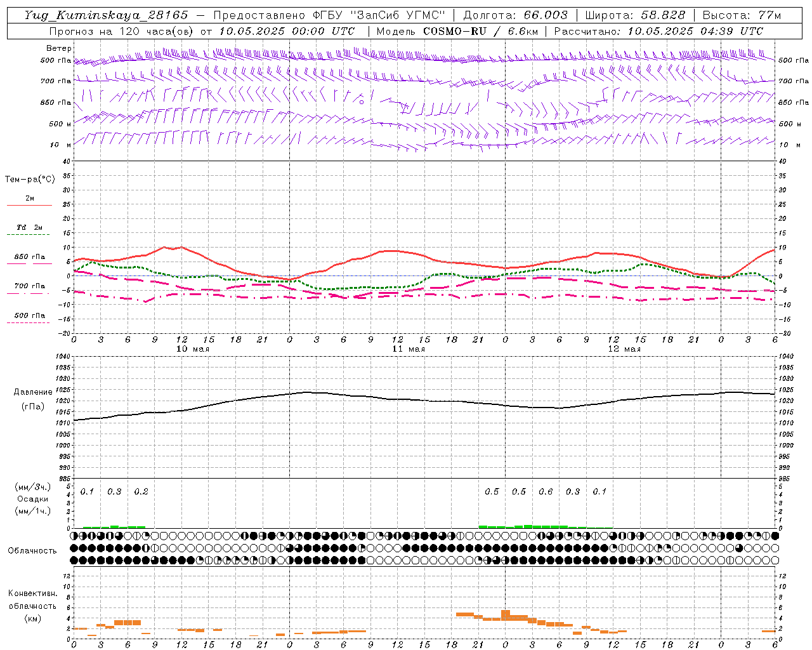Viewport: 812px width, 650px height.
Task: Click the Ветер panel label
Action: pyautogui.click(x=59, y=48)
